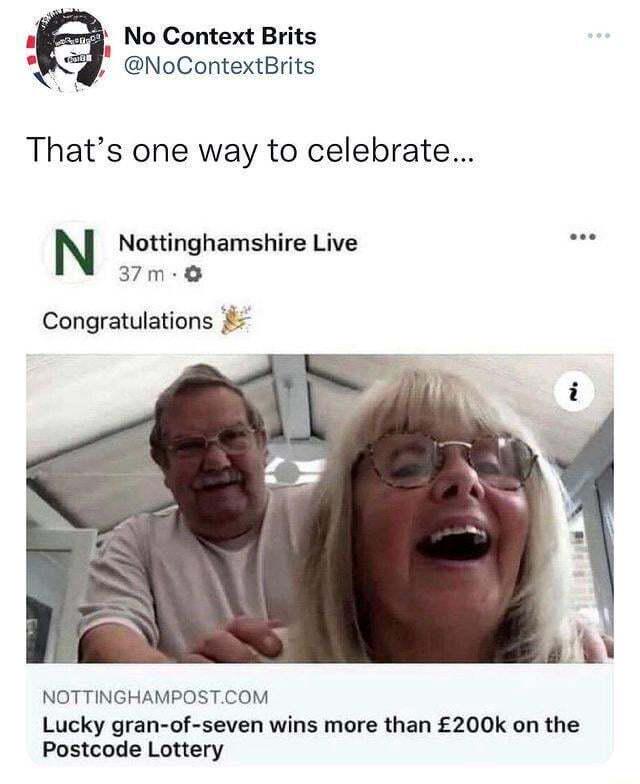640x784 pixels.
Task: Click the party popper emoji
Action: pos(234,320)
